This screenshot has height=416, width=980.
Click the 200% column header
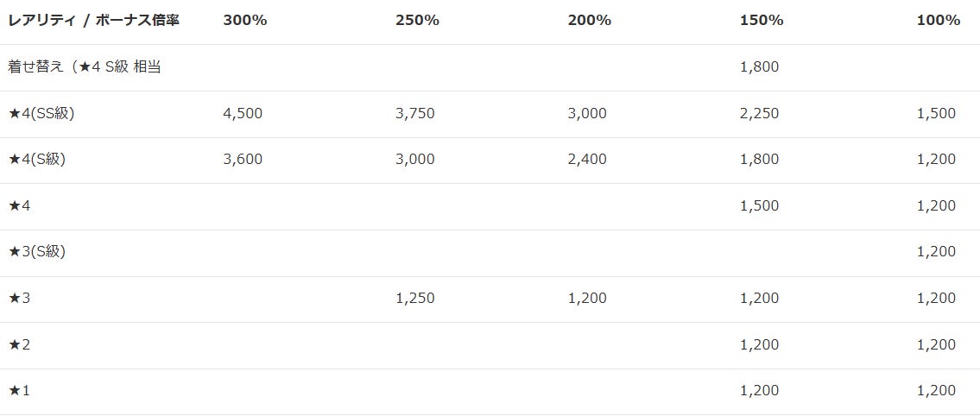[589, 21]
